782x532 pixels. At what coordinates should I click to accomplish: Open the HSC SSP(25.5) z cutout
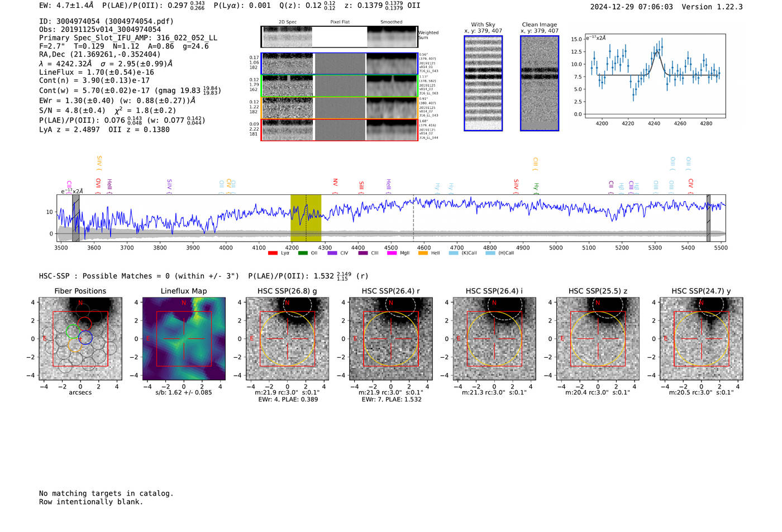(x=598, y=339)
